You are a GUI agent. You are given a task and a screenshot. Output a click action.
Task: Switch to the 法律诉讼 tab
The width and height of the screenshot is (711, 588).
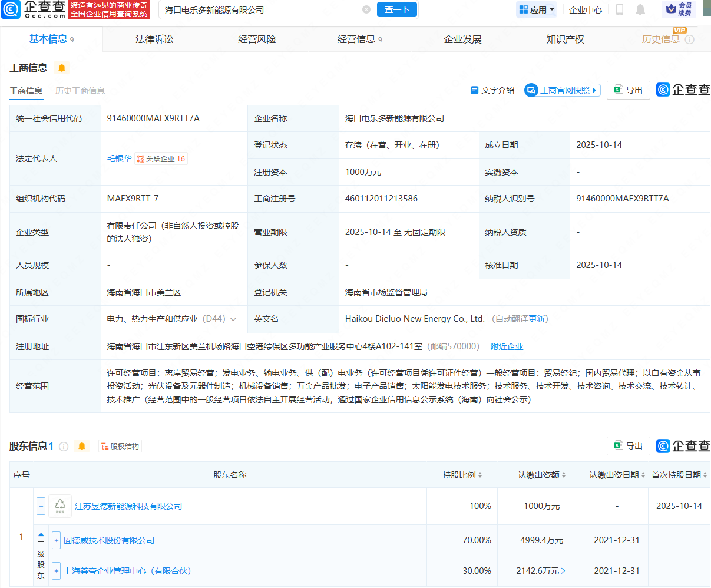pyautogui.click(x=153, y=39)
